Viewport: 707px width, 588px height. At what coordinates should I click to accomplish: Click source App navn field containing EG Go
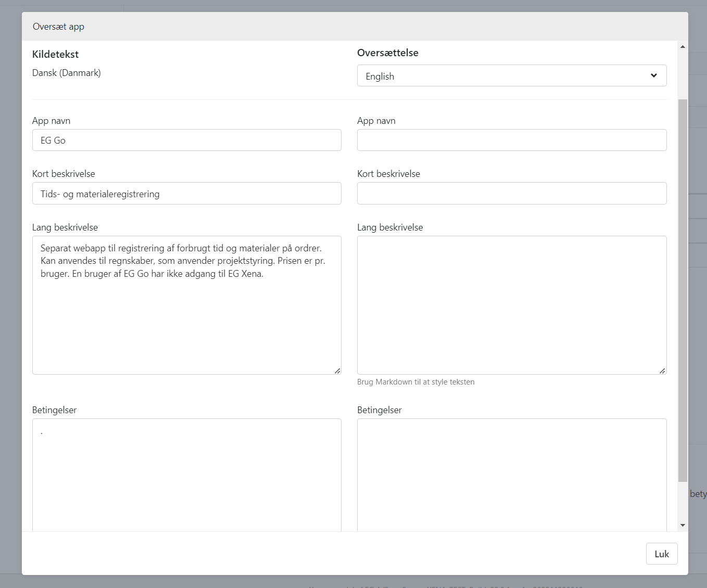186,140
